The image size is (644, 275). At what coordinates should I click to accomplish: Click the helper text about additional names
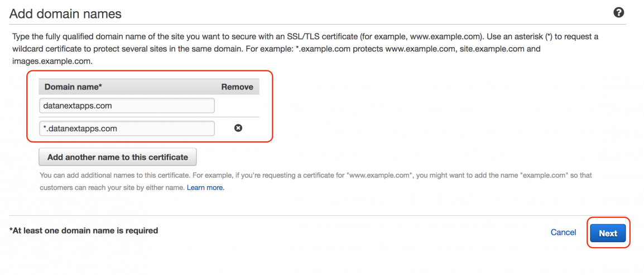coord(315,181)
